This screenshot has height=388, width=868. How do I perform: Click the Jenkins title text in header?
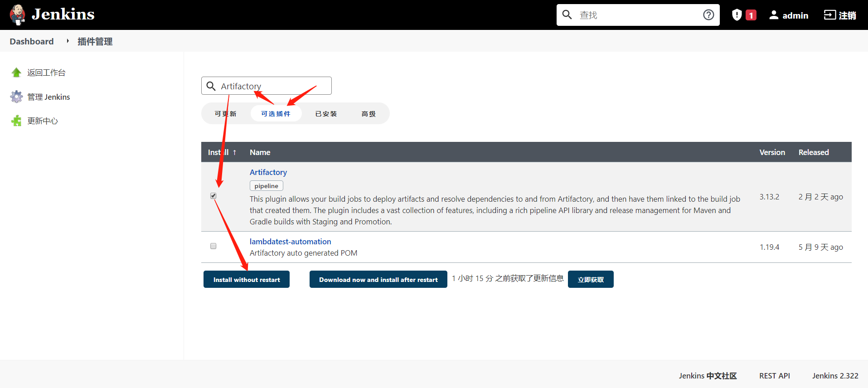(63, 15)
